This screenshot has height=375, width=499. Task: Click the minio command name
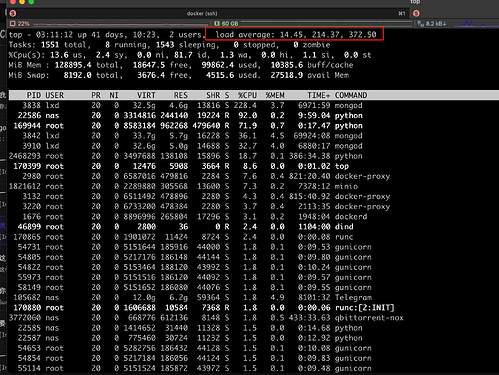pyautogui.click(x=346, y=186)
